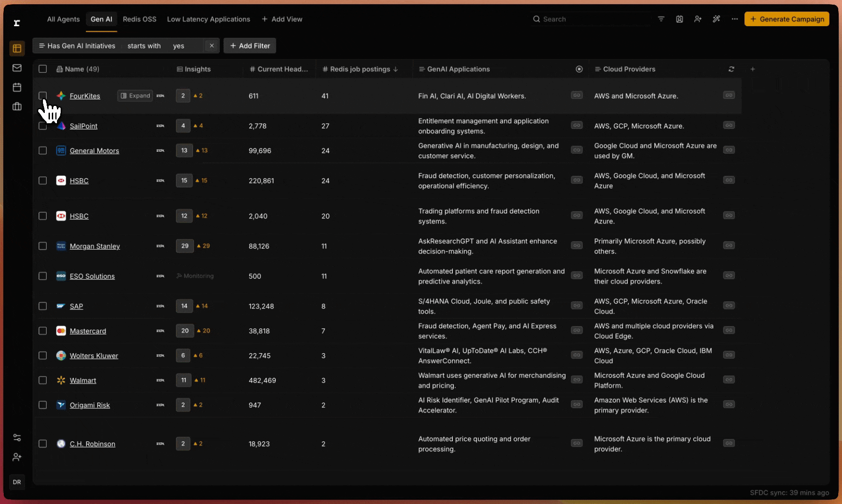Screen dimensions: 842x504
Task: Click the briefcase icon in left sidebar
Action: pos(17,106)
